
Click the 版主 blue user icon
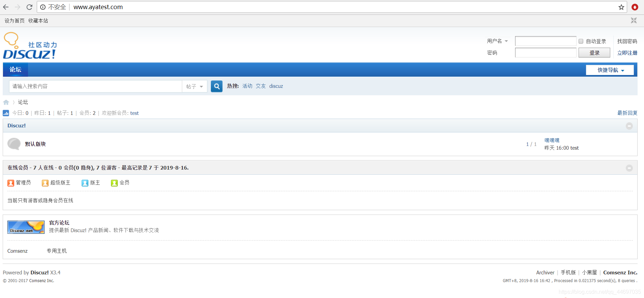pyautogui.click(x=85, y=183)
